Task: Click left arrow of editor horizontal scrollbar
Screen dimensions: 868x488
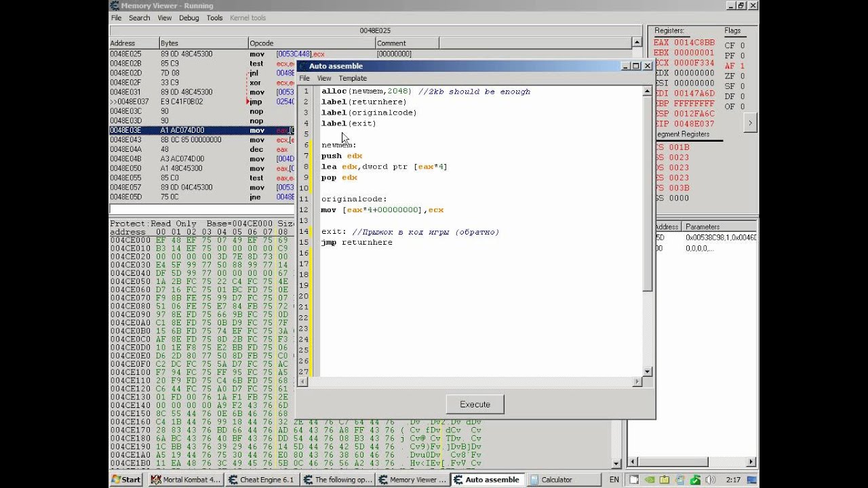Action: click(x=303, y=382)
